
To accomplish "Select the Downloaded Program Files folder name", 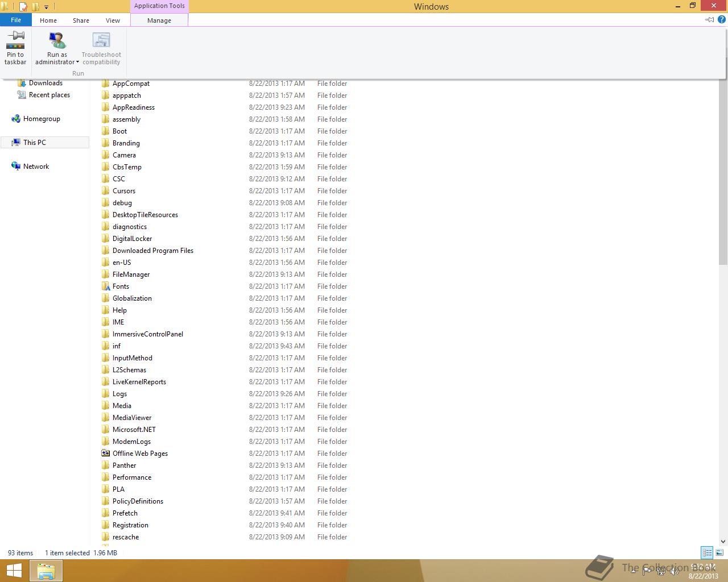I will (x=153, y=251).
